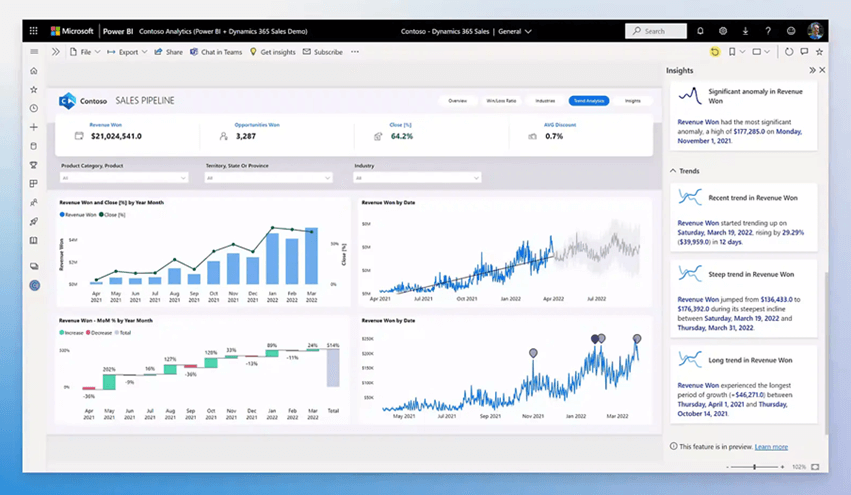851x495 pixels.
Task: Click the fit to page icon
Action: (x=815, y=467)
